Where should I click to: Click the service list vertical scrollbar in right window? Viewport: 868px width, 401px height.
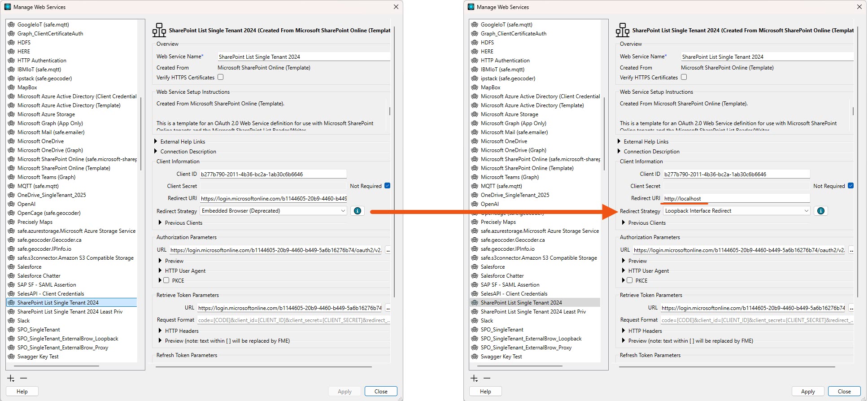[604, 134]
